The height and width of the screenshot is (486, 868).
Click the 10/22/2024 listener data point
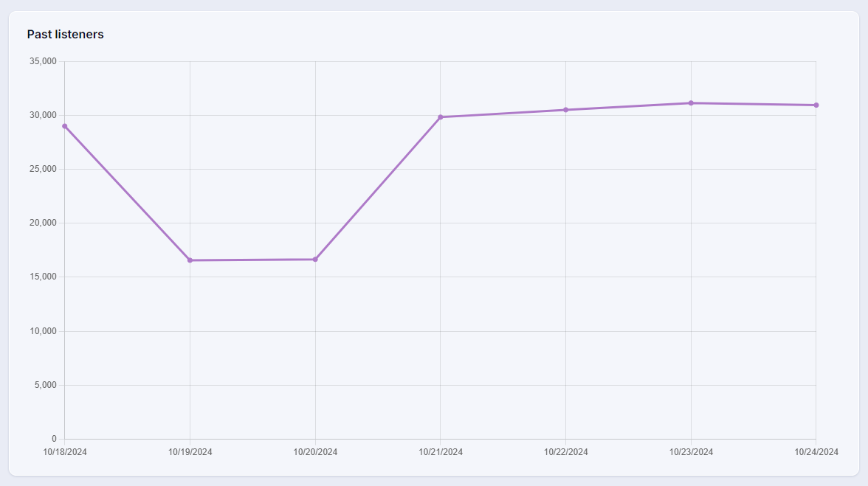click(565, 110)
